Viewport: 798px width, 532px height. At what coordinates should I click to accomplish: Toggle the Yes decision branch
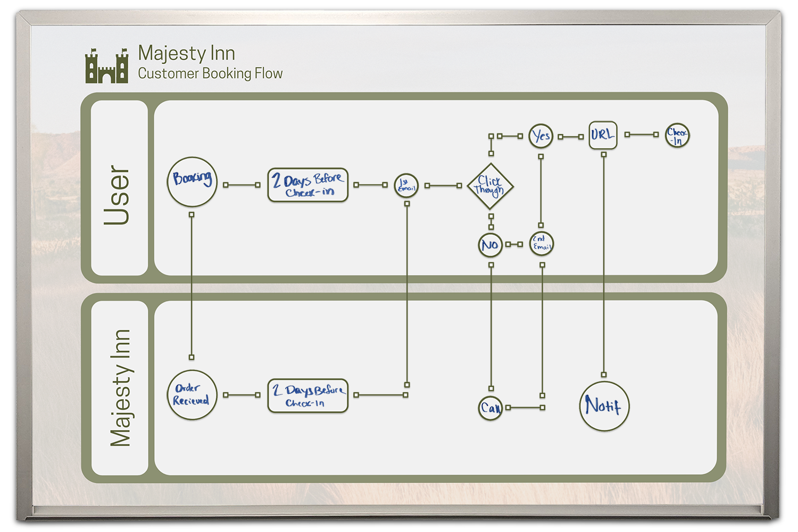(x=541, y=136)
